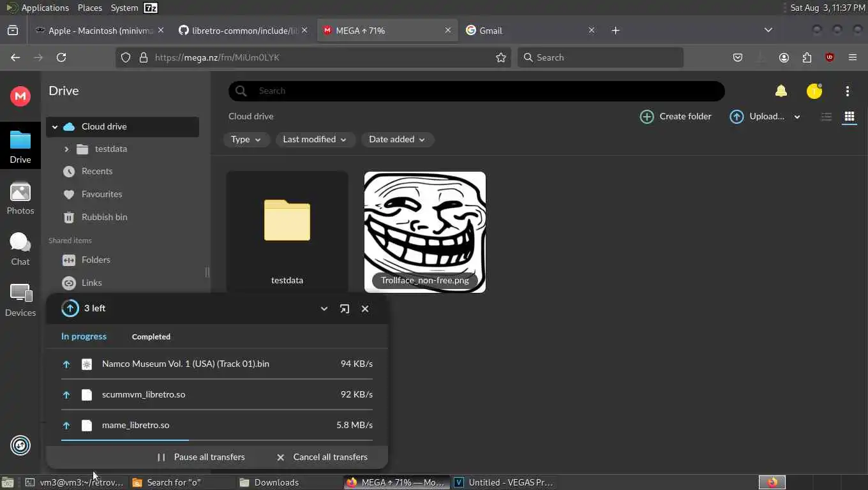868x490 pixels.
Task: Open the Photos section in sidebar
Action: (20, 198)
